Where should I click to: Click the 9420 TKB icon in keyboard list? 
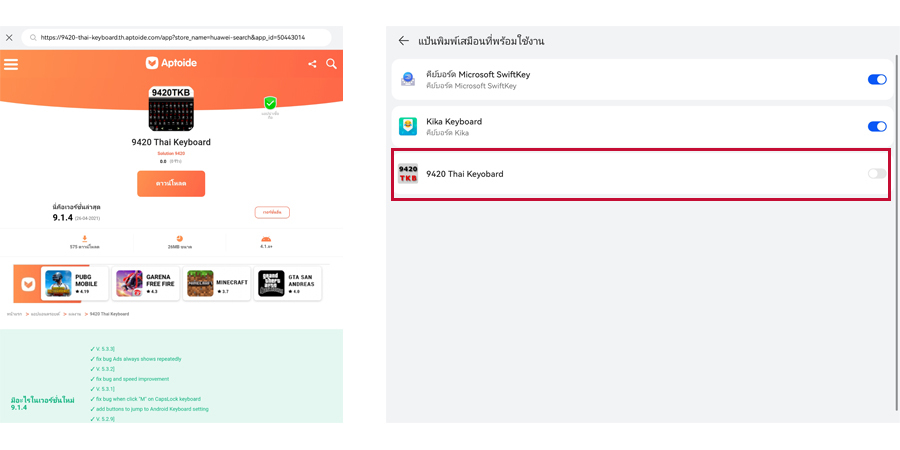[x=408, y=173]
